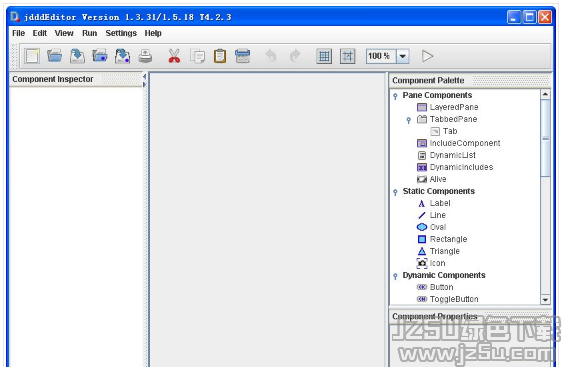The image size is (562, 367).
Task: Click the Print toolbar icon
Action: pyautogui.click(x=146, y=56)
